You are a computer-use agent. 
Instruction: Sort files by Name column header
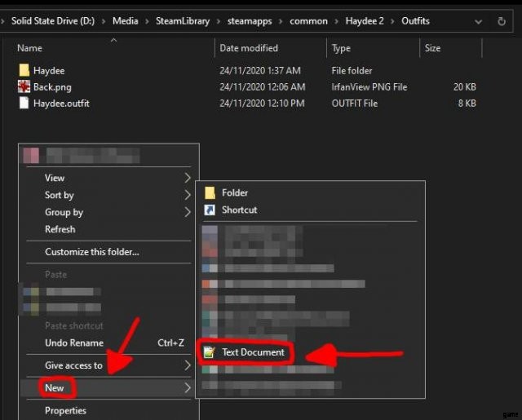[29, 48]
